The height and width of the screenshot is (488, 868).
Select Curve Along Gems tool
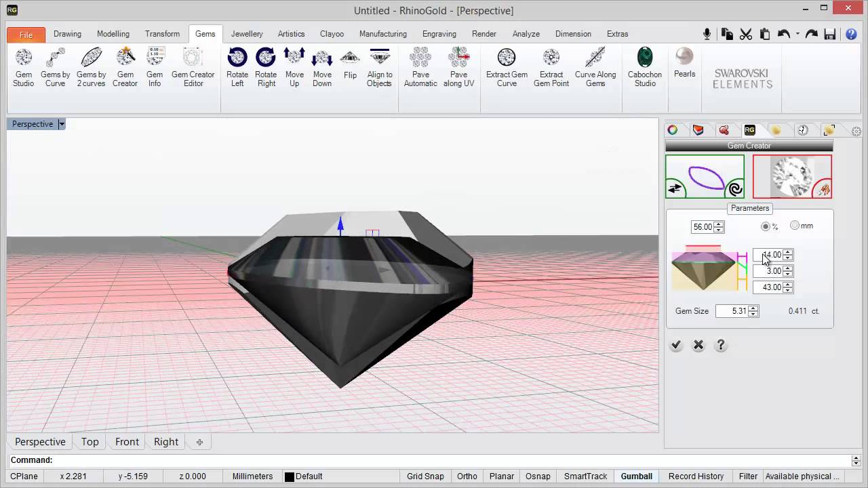click(x=595, y=68)
